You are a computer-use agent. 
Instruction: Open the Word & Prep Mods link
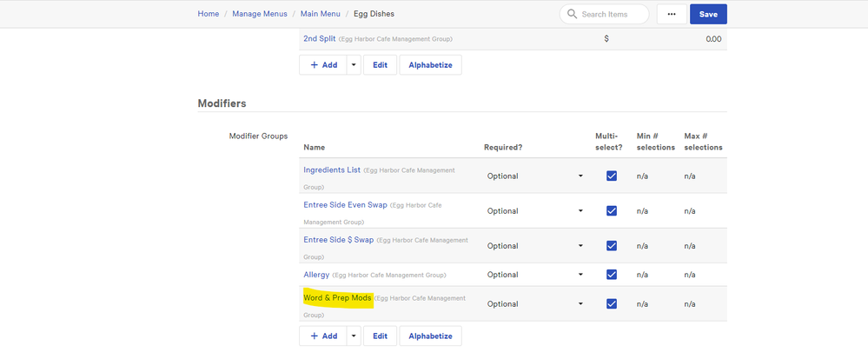coord(337,298)
